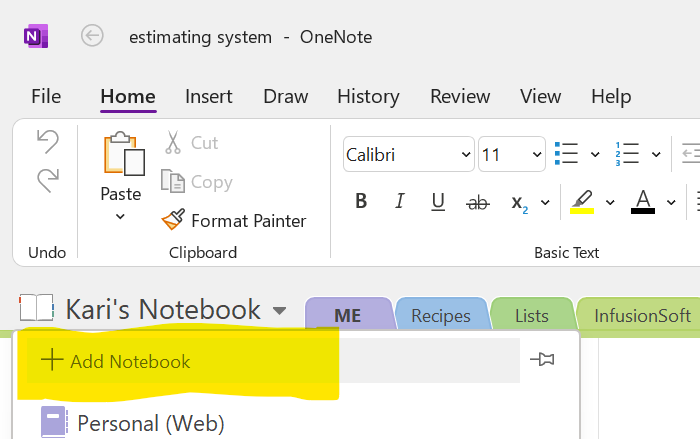
Task: Open the Lists section tab
Action: pos(532,315)
